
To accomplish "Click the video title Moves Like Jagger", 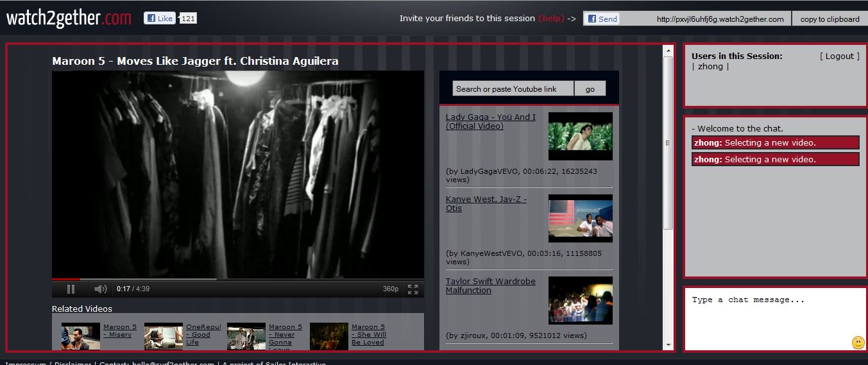I will coord(195,61).
